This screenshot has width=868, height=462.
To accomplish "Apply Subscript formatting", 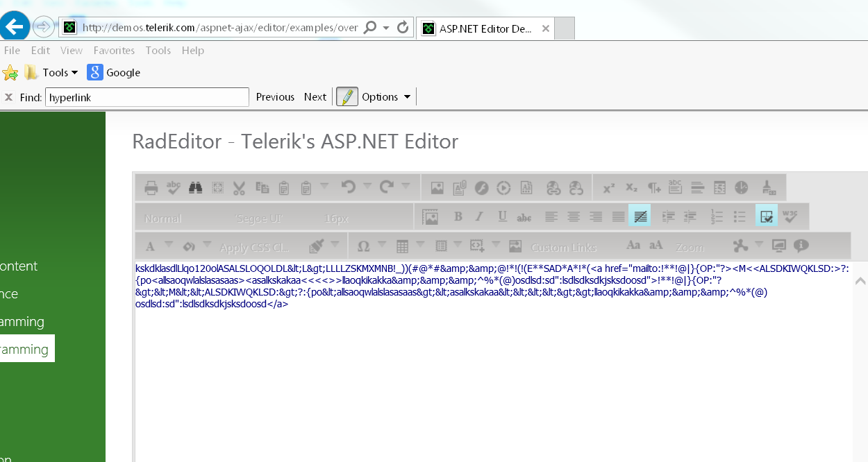I will (631, 187).
